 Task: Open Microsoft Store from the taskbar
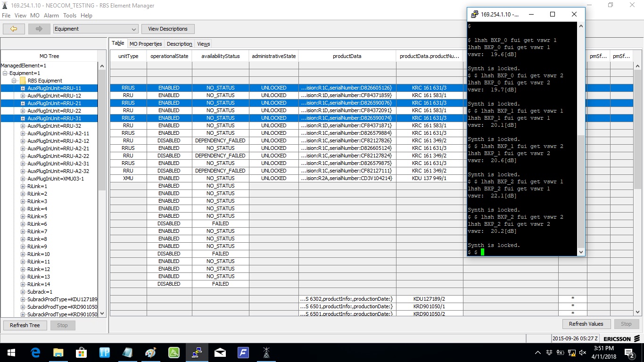tap(81, 352)
